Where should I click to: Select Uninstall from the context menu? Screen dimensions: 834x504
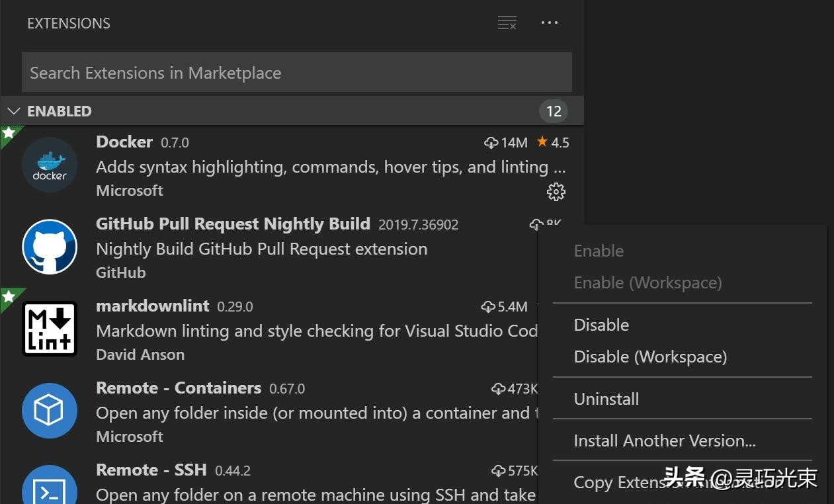(x=606, y=399)
